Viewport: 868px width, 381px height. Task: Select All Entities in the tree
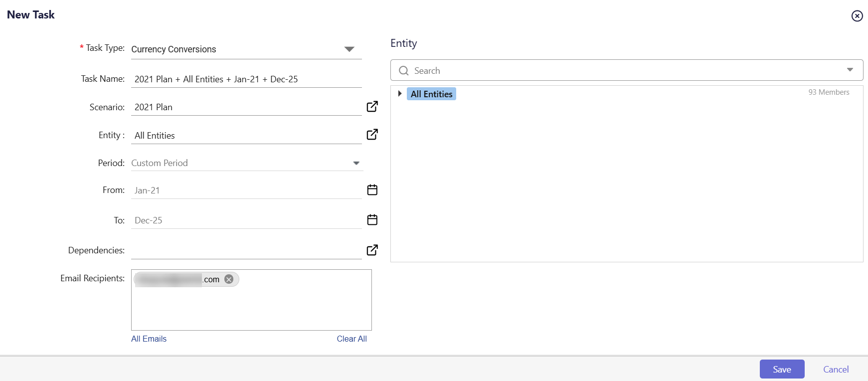tap(431, 94)
